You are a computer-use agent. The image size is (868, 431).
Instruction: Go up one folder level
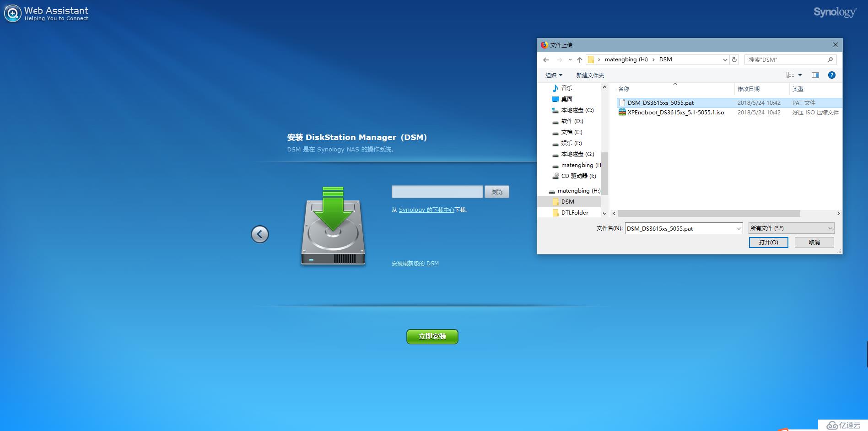(580, 59)
